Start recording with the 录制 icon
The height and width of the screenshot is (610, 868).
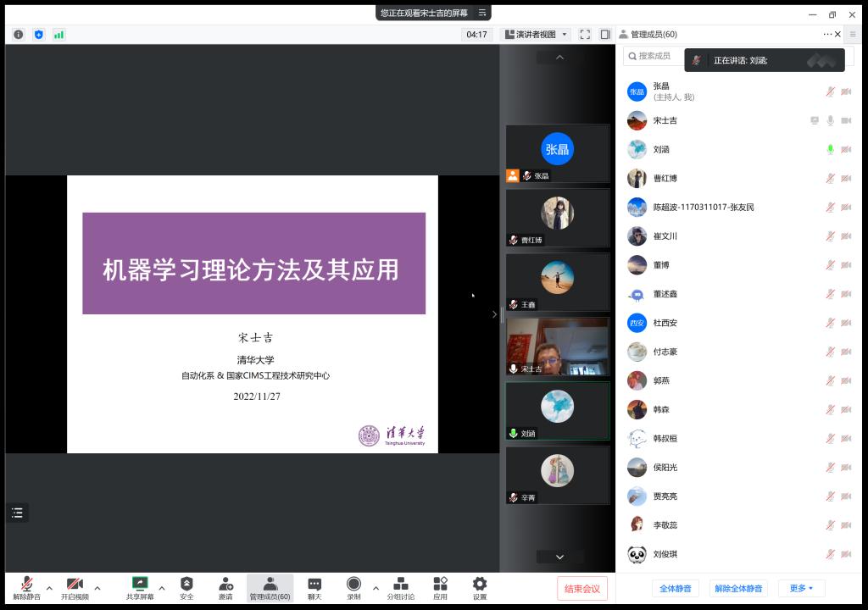point(353,585)
